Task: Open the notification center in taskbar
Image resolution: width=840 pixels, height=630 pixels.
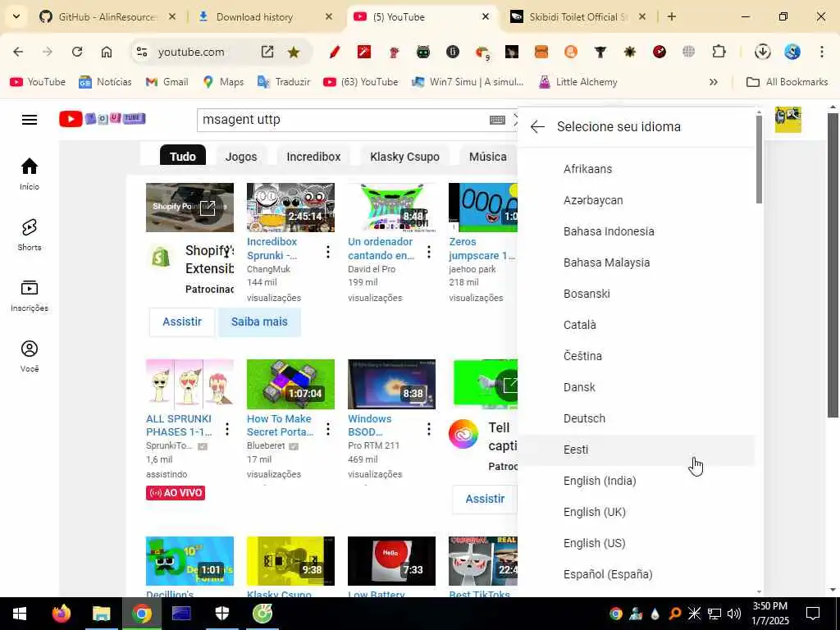Action: tap(813, 614)
